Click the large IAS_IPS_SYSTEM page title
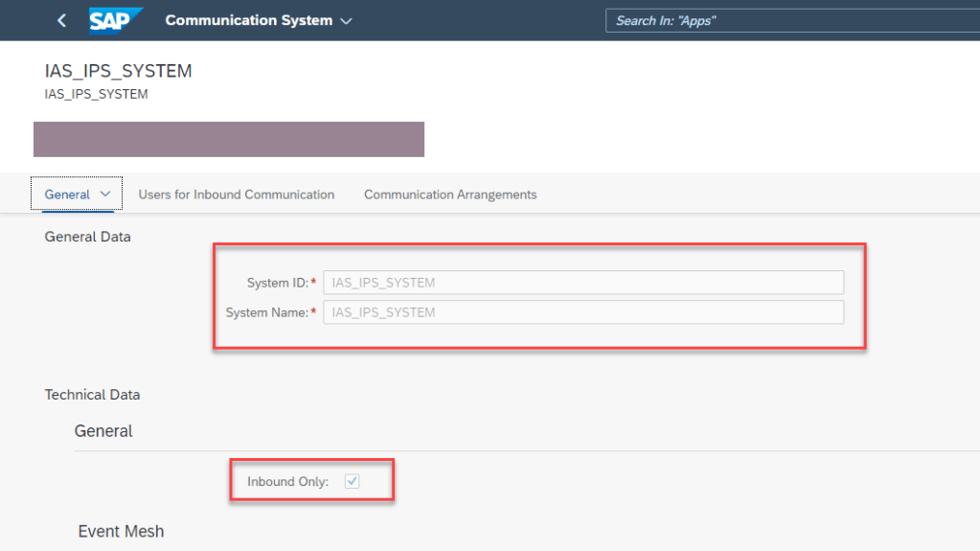This screenshot has height=551, width=980. [x=118, y=72]
